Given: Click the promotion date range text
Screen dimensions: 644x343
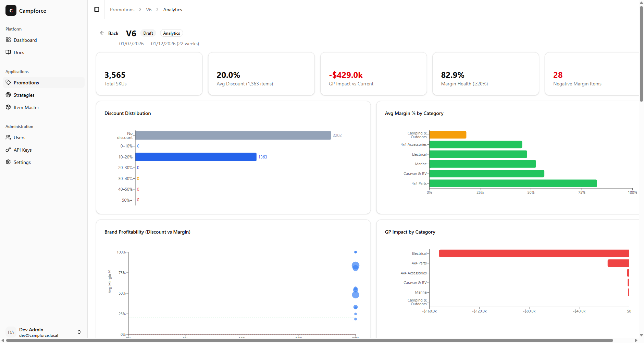Looking at the screenshot, I should pyautogui.click(x=159, y=44).
